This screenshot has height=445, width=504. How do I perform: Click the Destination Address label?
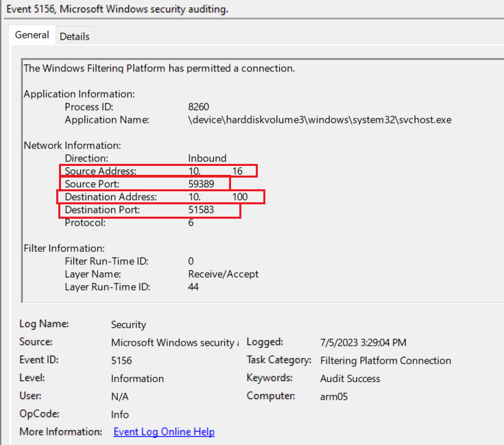pyautogui.click(x=110, y=197)
